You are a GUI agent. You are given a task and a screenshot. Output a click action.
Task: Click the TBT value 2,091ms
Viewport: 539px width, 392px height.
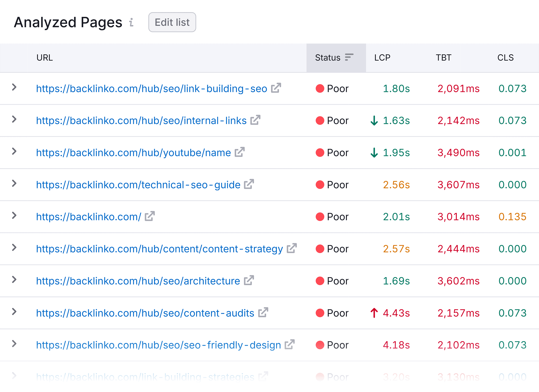[459, 89]
